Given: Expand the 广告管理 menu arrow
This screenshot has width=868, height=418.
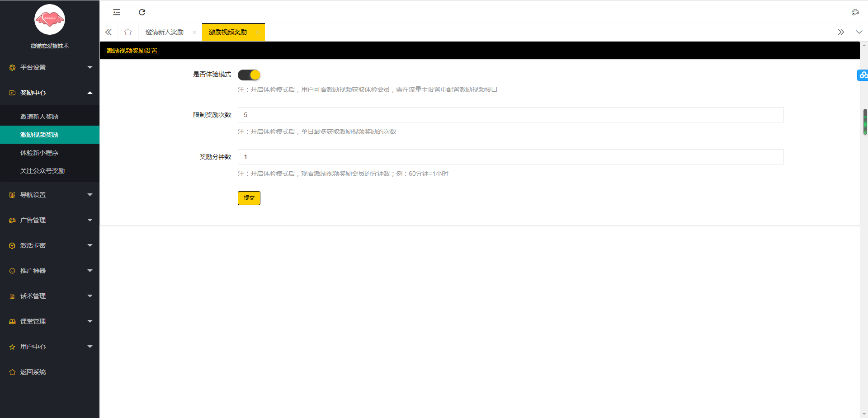Looking at the screenshot, I should click(x=90, y=220).
